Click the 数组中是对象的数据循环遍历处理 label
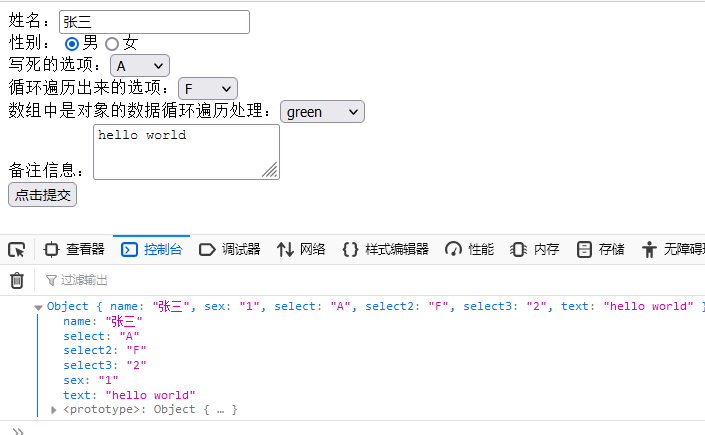Viewport: 705px width, 435px height. (x=139, y=110)
